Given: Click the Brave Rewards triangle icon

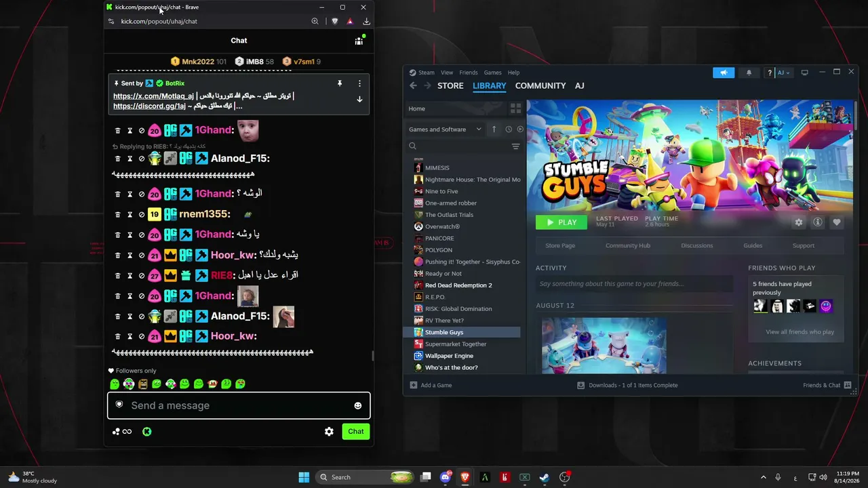Looking at the screenshot, I should click(350, 21).
